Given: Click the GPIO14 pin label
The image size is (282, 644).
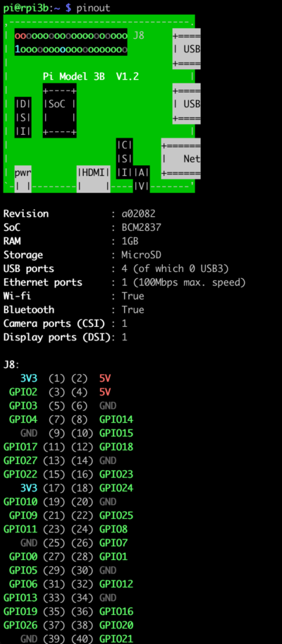Looking at the screenshot, I should click(116, 419).
